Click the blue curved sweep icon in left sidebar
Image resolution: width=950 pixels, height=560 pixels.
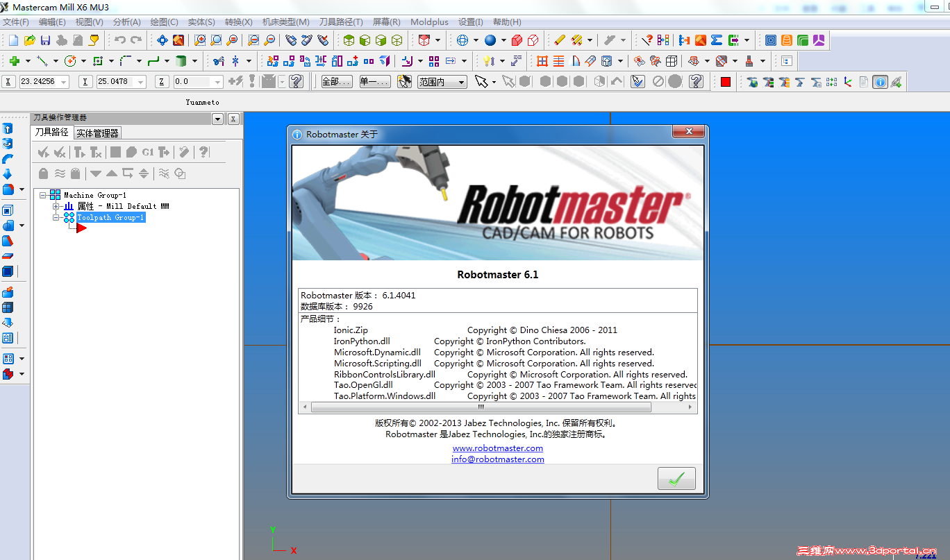[8, 159]
